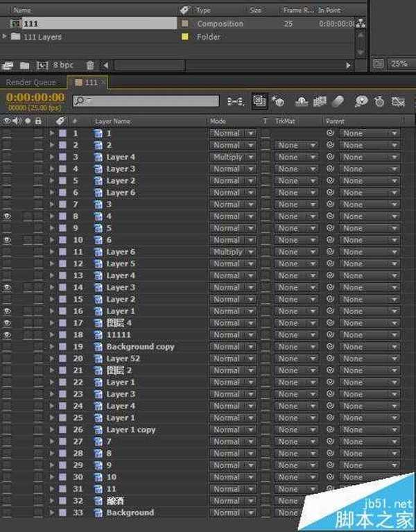Select the 111 timeline tab
The width and height of the screenshot is (416, 532).
91,83
